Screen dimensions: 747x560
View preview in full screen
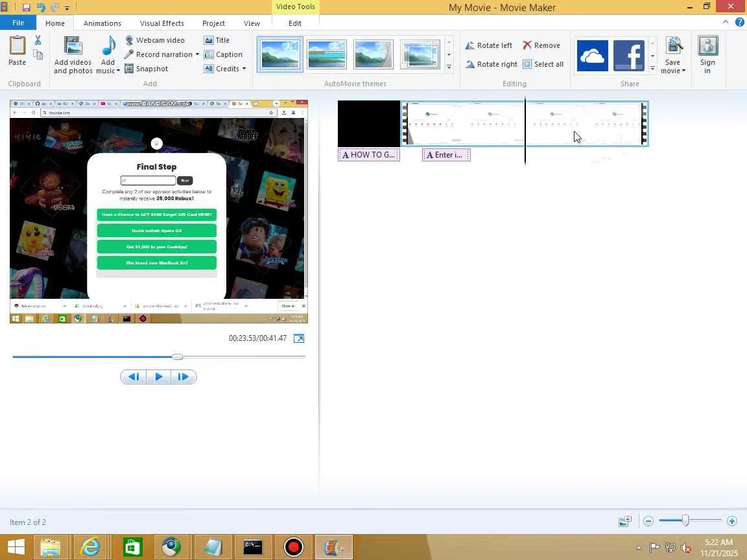(x=299, y=338)
